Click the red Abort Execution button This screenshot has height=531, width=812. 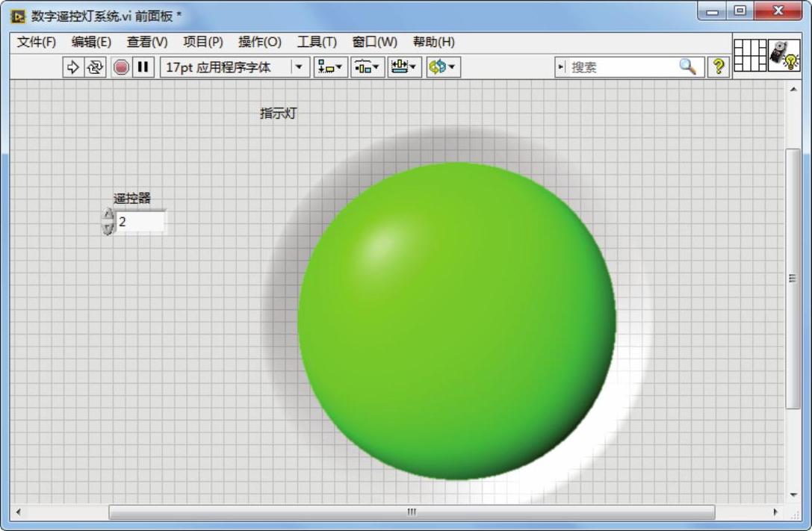coord(121,67)
